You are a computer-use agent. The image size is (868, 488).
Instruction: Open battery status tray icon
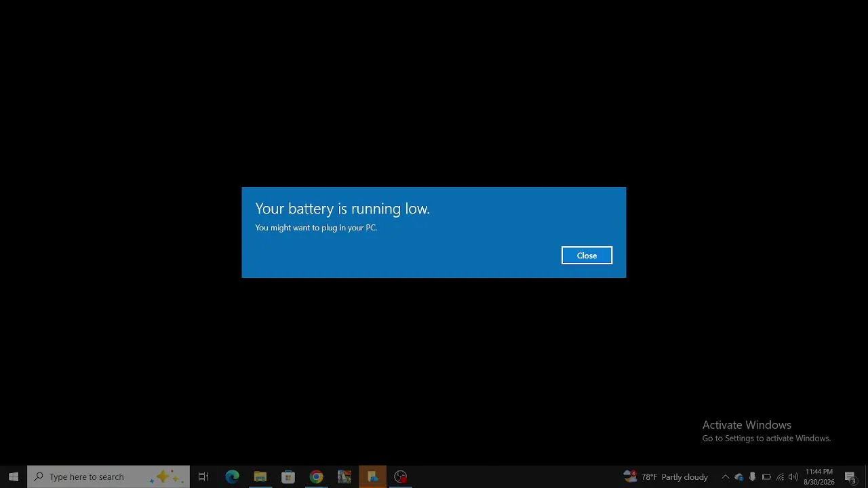[766, 476]
